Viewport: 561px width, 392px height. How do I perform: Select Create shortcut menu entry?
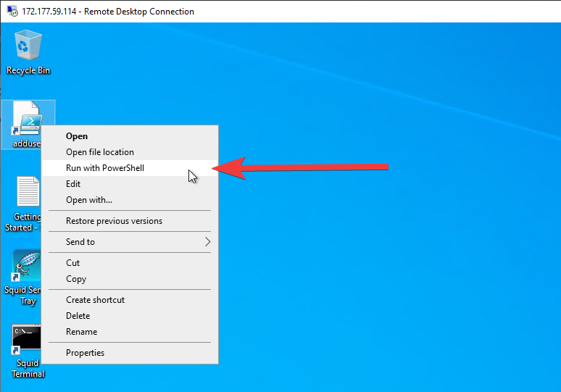coord(130,300)
